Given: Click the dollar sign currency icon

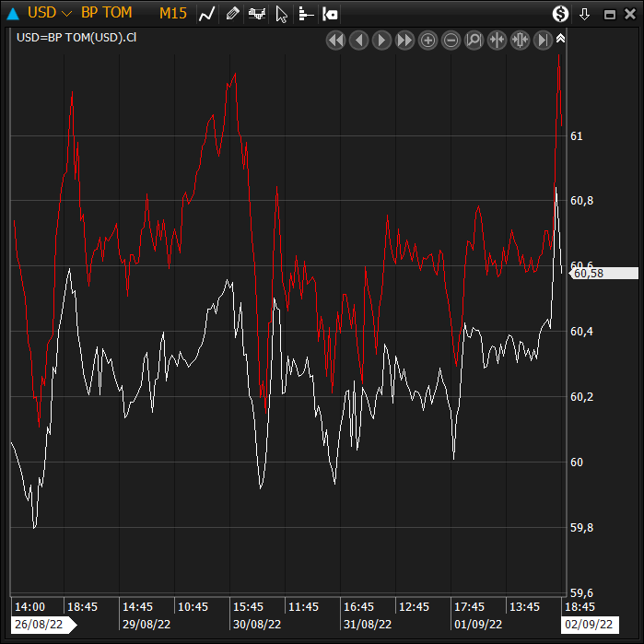Looking at the screenshot, I should click(x=560, y=13).
